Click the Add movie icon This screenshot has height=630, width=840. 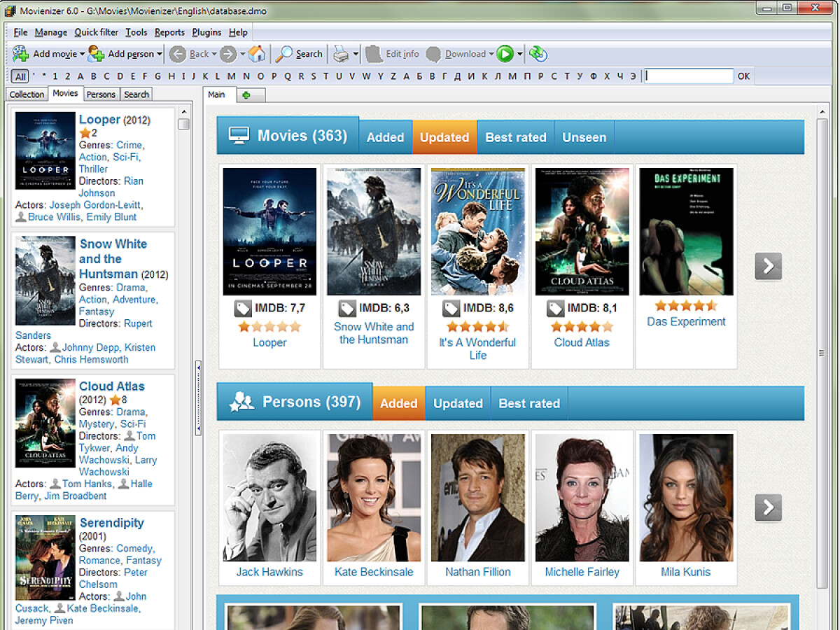pyautogui.click(x=21, y=54)
